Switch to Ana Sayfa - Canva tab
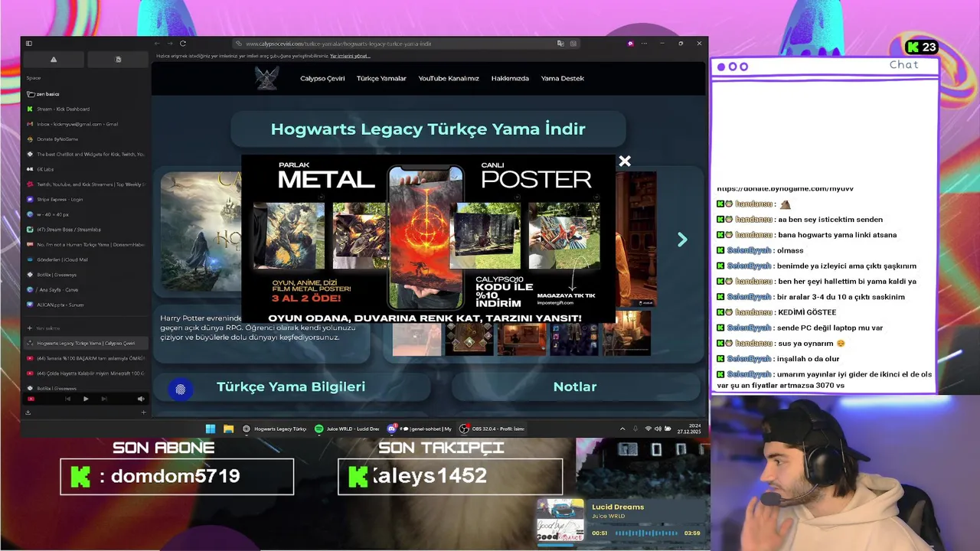 (x=85, y=289)
